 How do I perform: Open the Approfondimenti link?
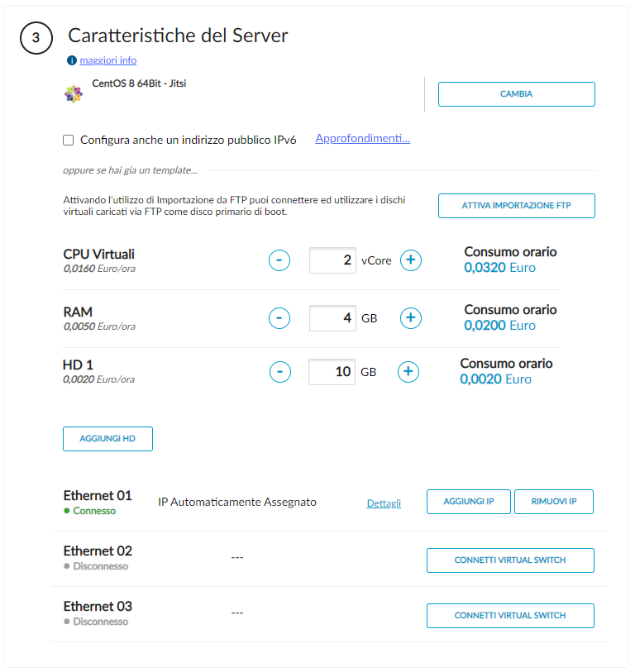coord(362,139)
